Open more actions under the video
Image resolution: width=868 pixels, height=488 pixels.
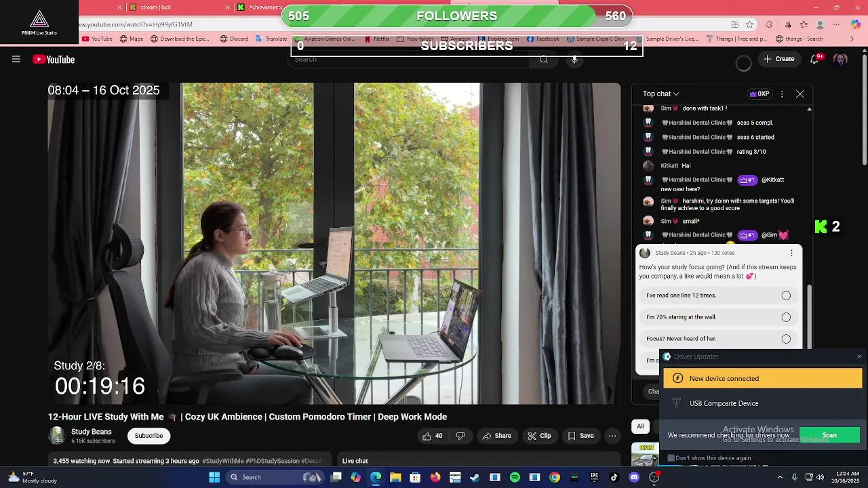[612, 436]
